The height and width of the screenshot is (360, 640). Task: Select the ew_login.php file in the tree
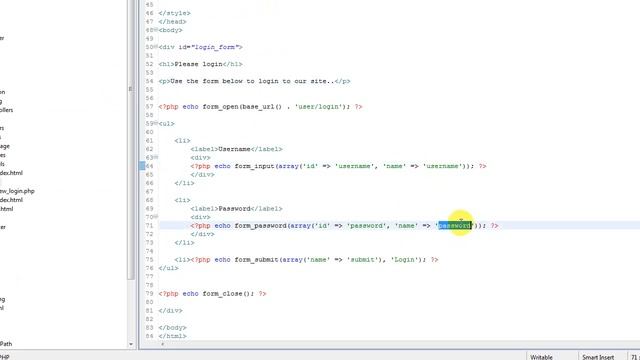point(17,191)
